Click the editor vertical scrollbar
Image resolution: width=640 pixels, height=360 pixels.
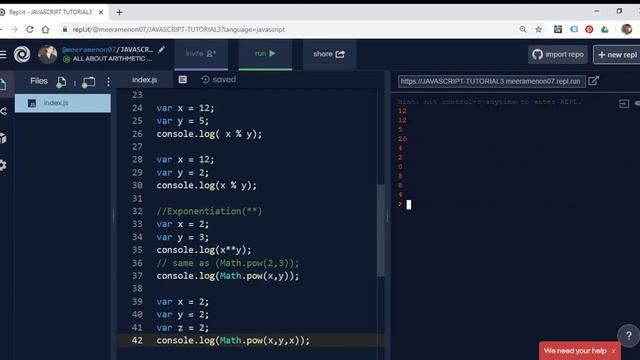point(381,230)
